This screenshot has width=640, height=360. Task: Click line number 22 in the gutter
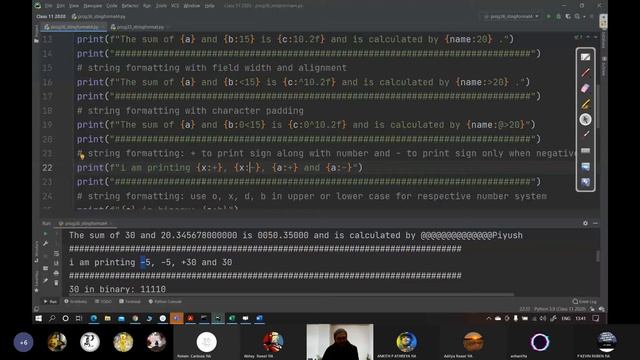pyautogui.click(x=47, y=168)
